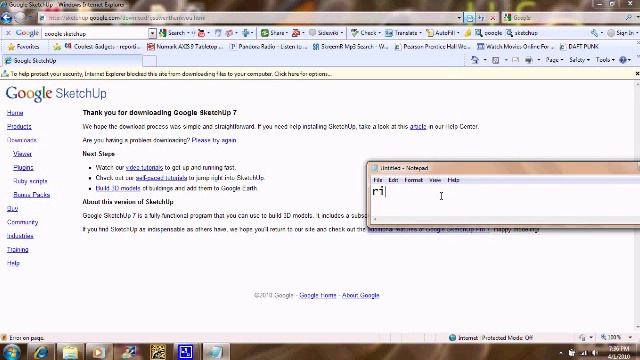This screenshot has height=360, width=640.
Task: Click the Print icon in command bar
Action: [x=529, y=60]
